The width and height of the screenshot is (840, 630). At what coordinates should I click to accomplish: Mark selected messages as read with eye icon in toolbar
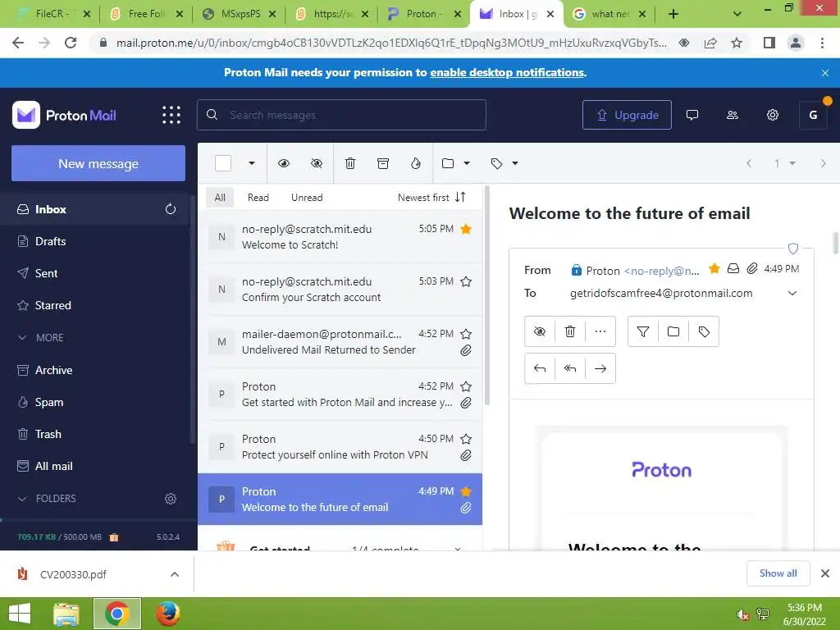pos(284,163)
